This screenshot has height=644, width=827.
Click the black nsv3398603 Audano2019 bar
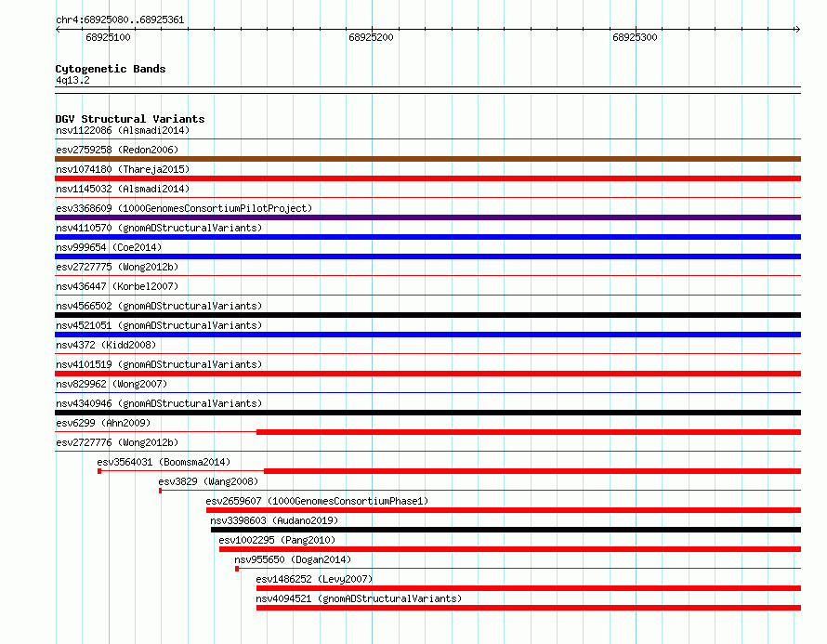(x=505, y=530)
